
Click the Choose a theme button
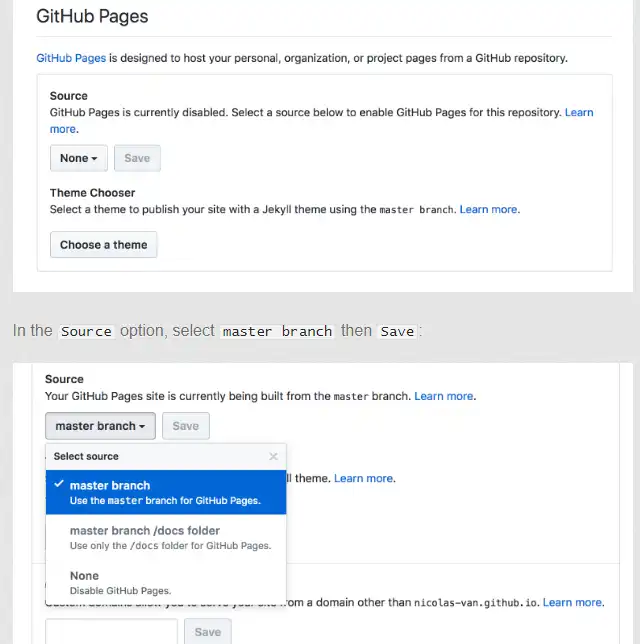coord(104,245)
